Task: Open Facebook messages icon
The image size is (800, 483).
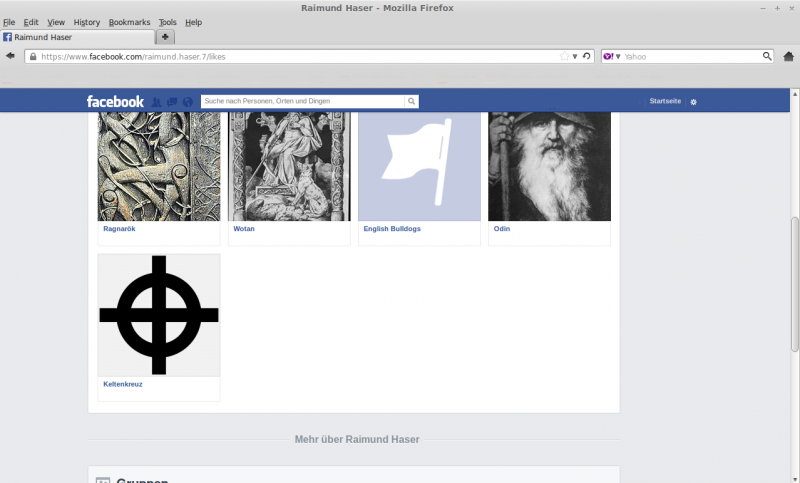Action: pos(172,101)
